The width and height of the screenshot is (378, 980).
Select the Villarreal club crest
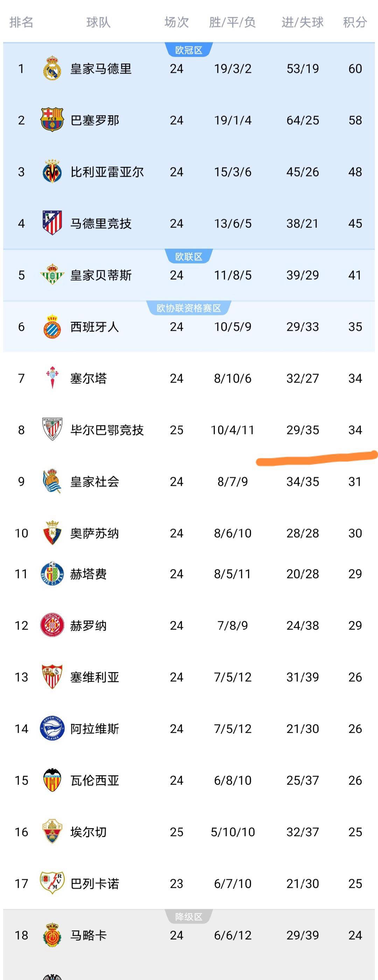click(x=52, y=171)
